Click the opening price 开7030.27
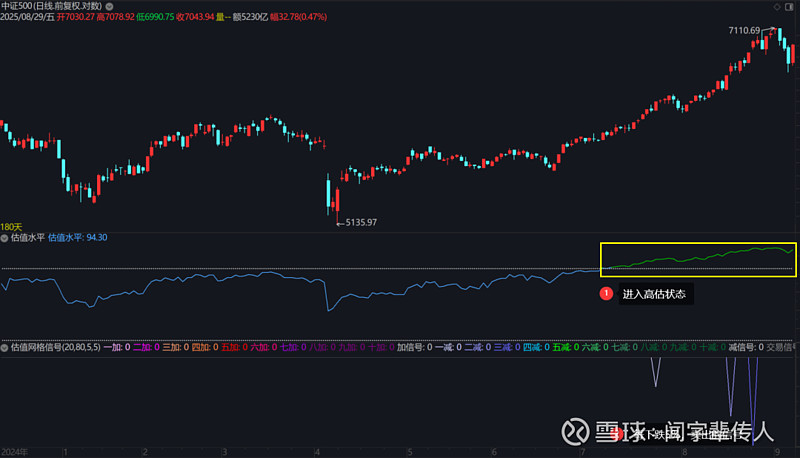800x458 pixels. click(76, 17)
